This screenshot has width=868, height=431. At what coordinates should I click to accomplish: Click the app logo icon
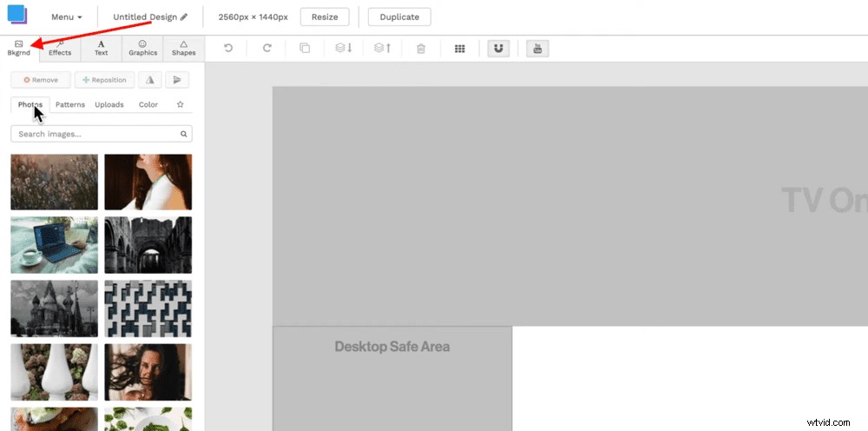click(17, 15)
